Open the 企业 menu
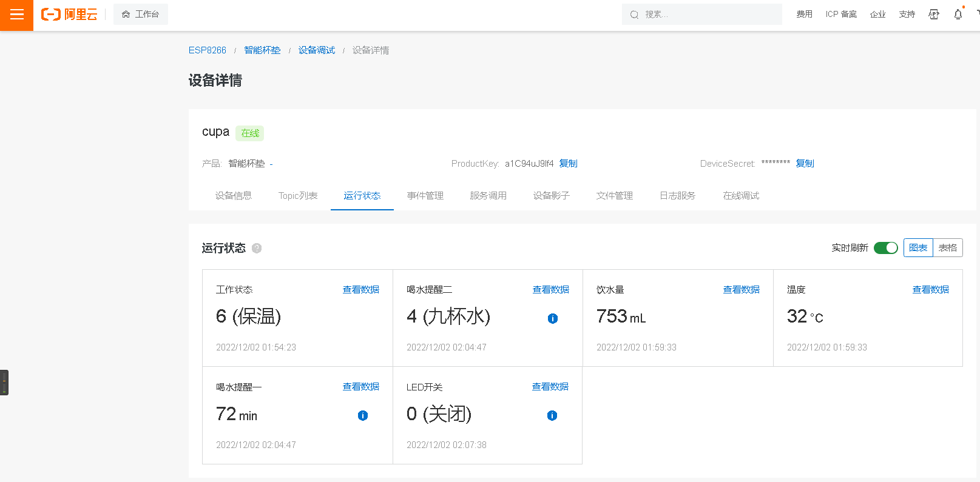The height and width of the screenshot is (482, 980). [878, 15]
